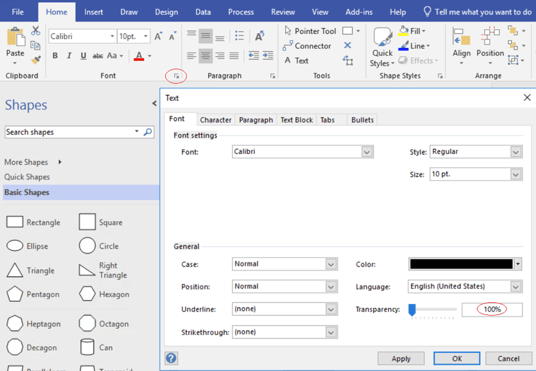536x371 pixels.
Task: Switch to the Insert ribbon tab
Action: click(94, 12)
